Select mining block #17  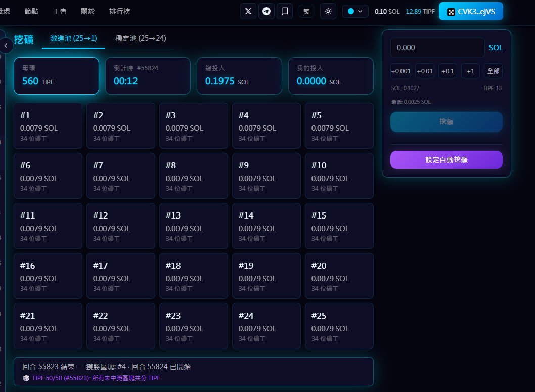point(121,276)
